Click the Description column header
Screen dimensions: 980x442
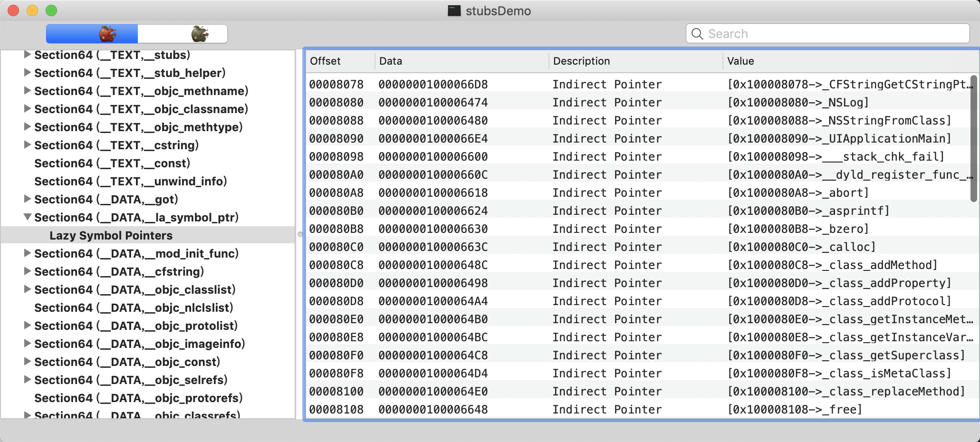(x=581, y=61)
